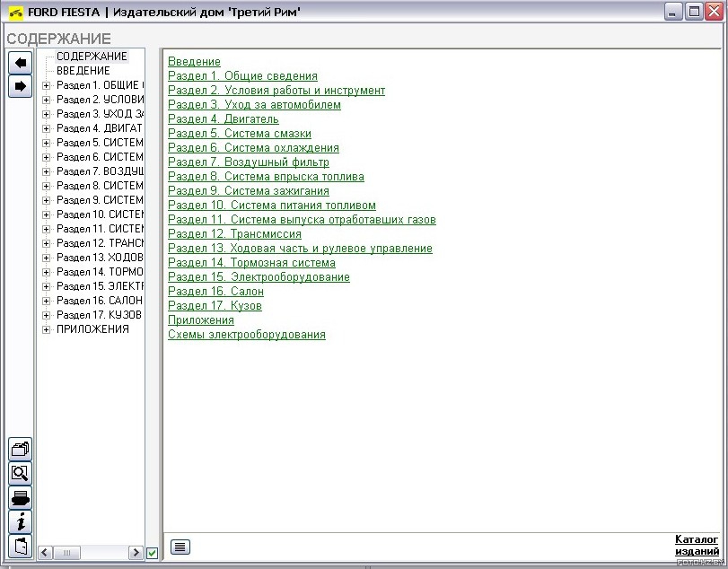Open link Раздел 12. Трансмиссия

pos(234,234)
